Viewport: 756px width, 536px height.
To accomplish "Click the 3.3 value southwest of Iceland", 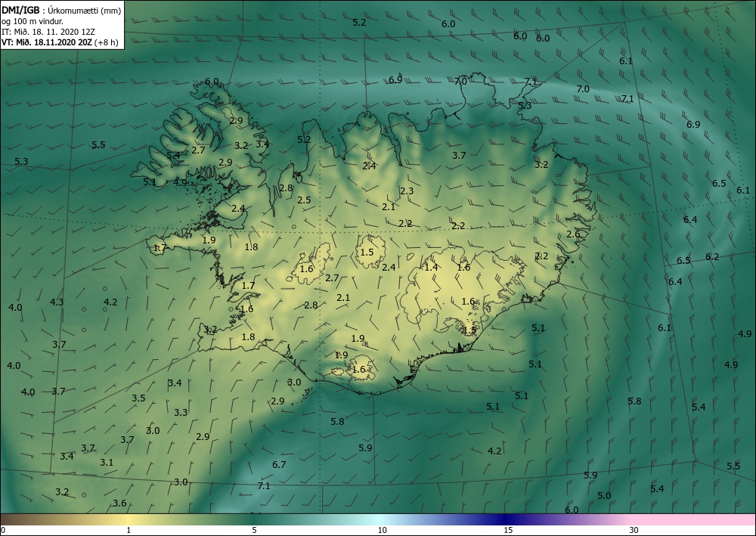I will coord(181,413).
